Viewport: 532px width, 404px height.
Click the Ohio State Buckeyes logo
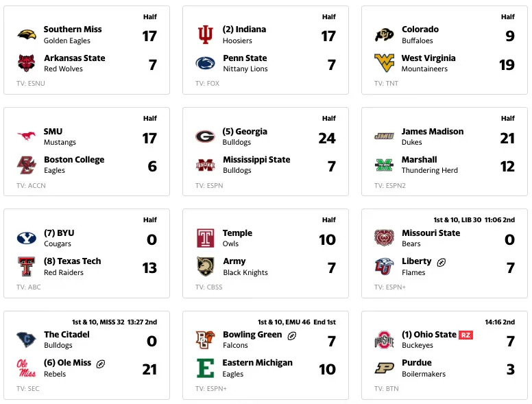(x=384, y=340)
